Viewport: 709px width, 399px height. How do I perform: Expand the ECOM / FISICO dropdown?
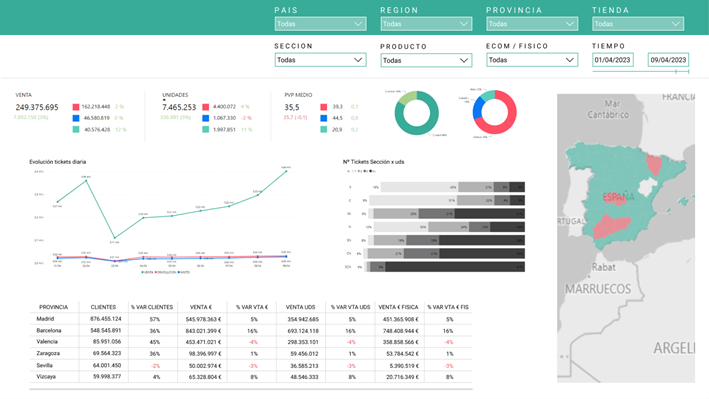(x=532, y=60)
